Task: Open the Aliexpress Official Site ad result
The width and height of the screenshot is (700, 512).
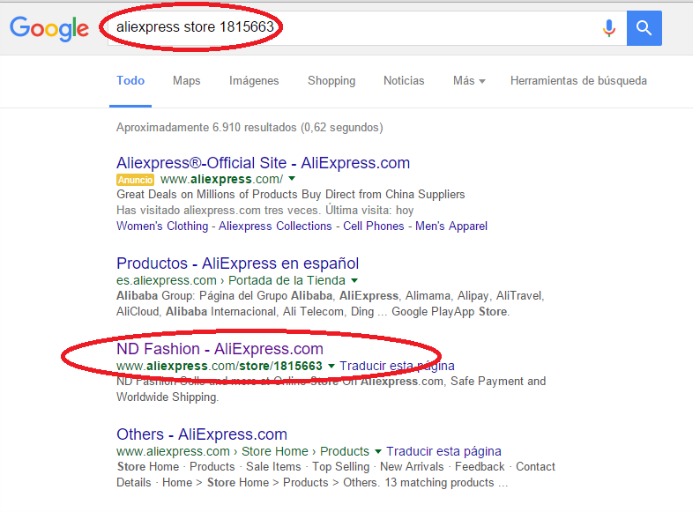Action: tap(263, 163)
